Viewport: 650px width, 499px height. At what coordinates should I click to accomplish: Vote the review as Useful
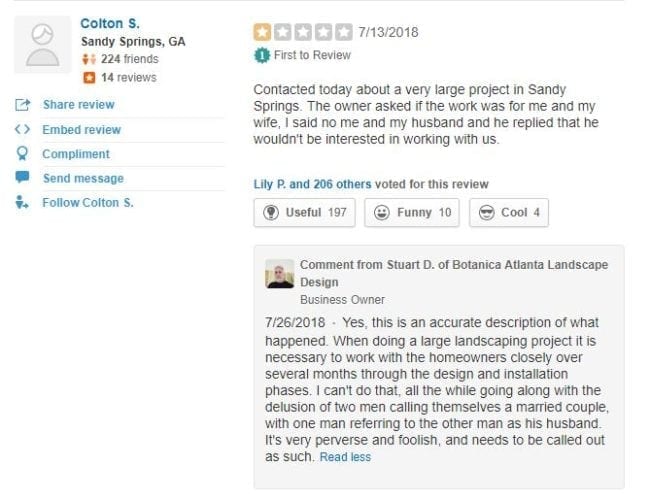point(304,212)
